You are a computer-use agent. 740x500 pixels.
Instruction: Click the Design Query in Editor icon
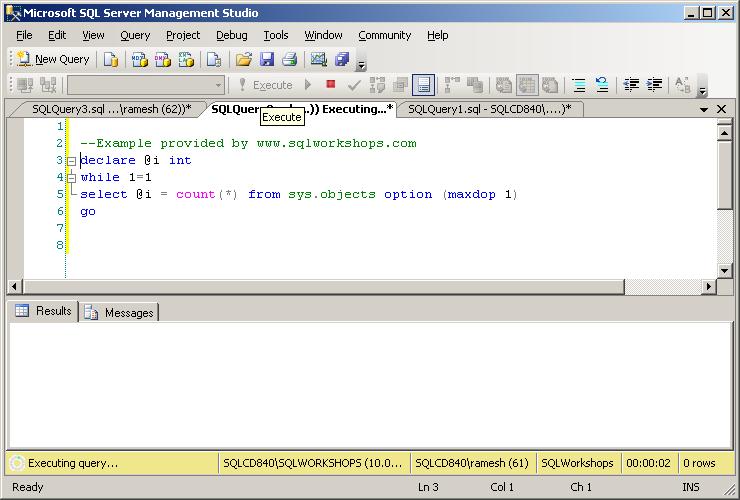(400, 85)
